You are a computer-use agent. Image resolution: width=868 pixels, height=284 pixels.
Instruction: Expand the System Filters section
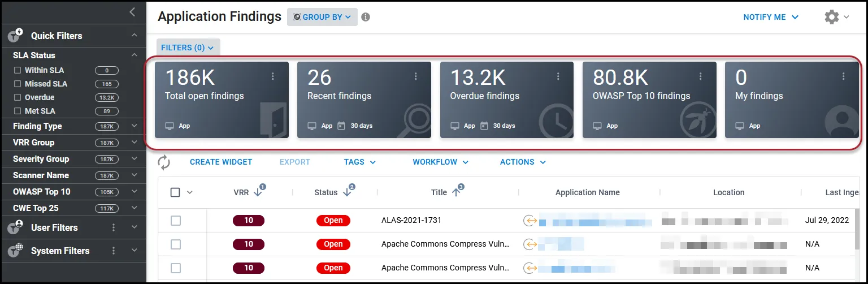(134, 251)
